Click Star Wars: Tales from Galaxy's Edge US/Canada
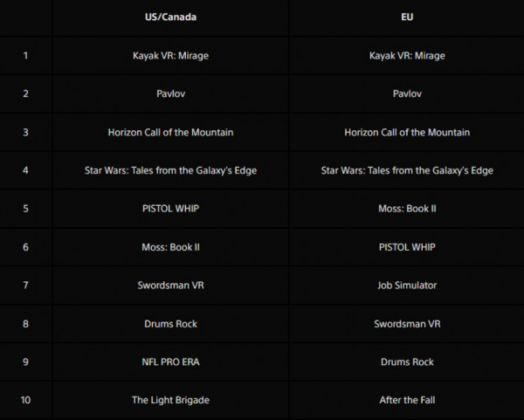Screen dimensions: 524x420 pos(170,170)
